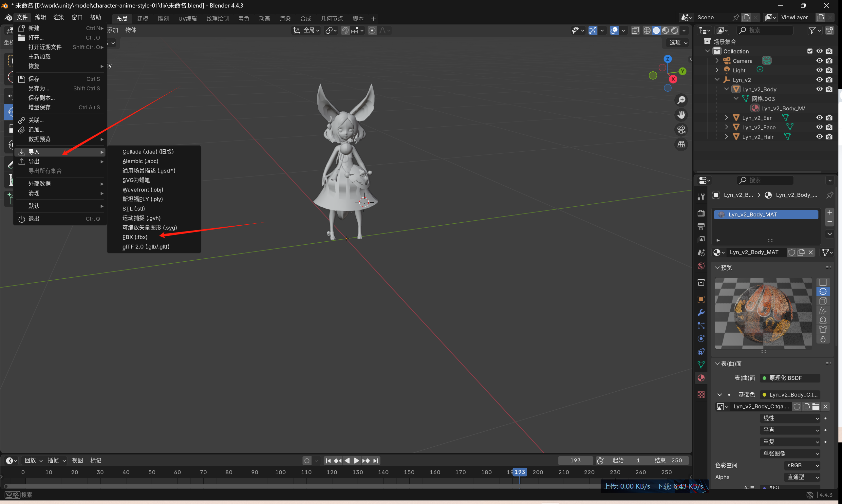Open the sRGB color space dropdown

(x=803, y=465)
